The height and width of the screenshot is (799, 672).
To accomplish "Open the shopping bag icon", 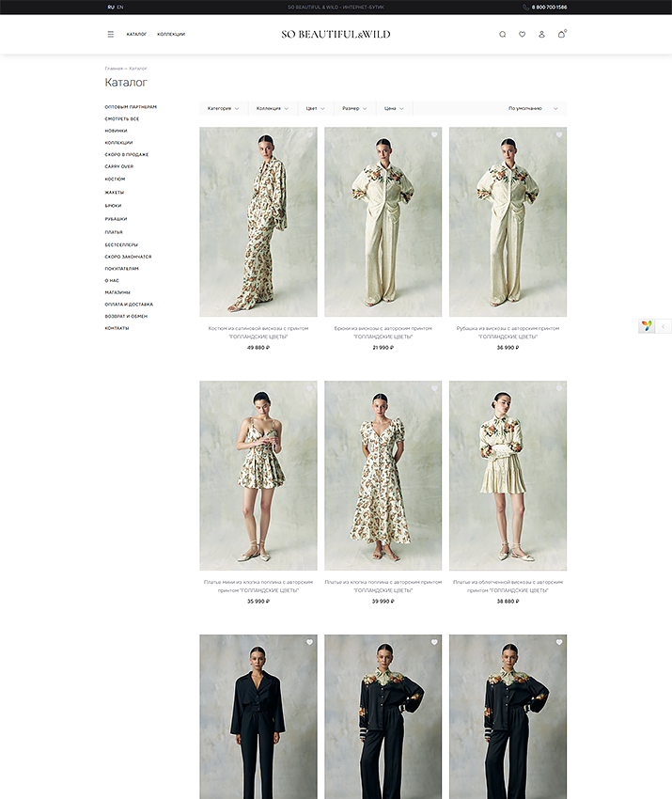I will (562, 34).
